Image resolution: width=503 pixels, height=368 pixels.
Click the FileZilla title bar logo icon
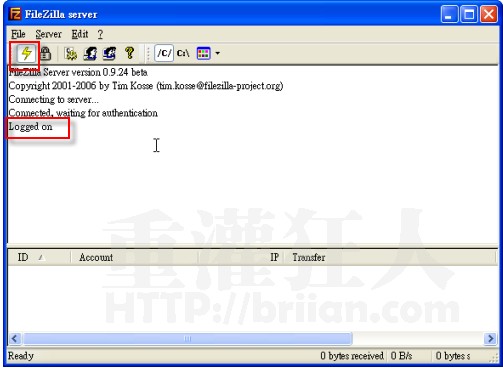(15, 14)
